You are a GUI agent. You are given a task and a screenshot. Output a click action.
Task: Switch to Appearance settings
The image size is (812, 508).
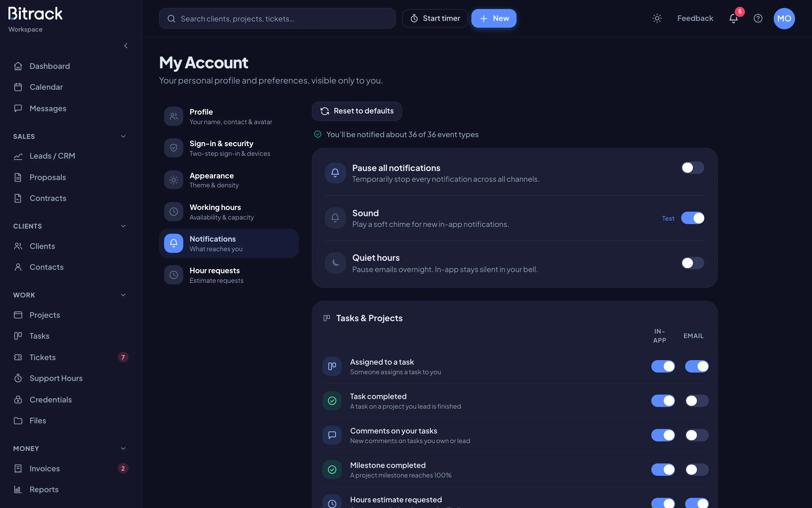point(229,180)
